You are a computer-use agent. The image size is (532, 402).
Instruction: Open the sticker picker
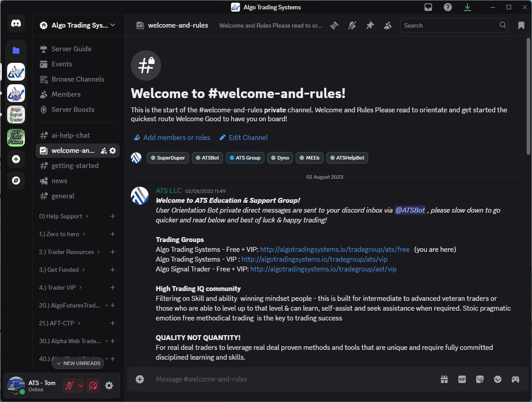point(480,379)
